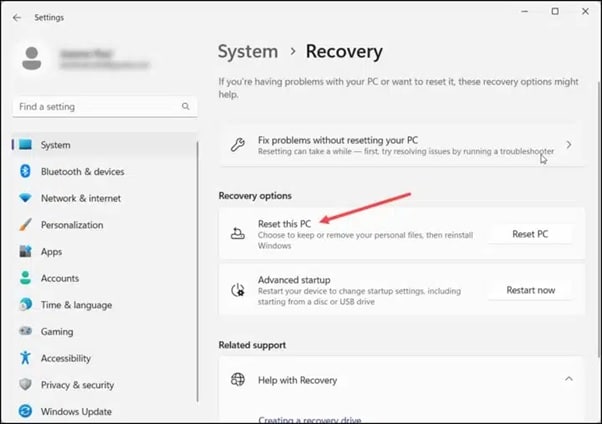
Task: Click the System breadcrumb link
Action: 248,51
